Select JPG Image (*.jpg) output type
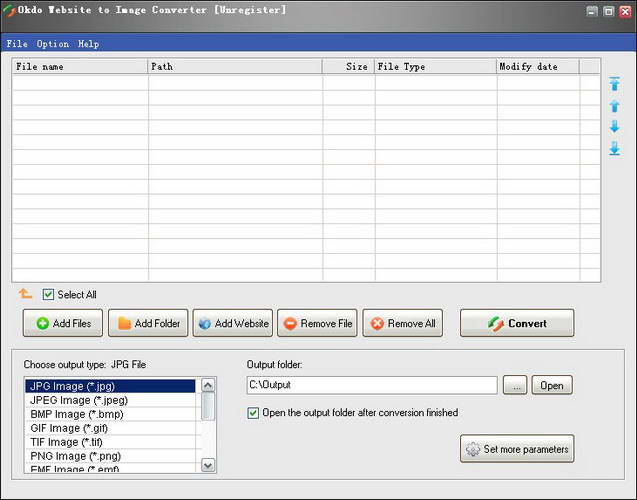This screenshot has width=637, height=500. tap(110, 386)
